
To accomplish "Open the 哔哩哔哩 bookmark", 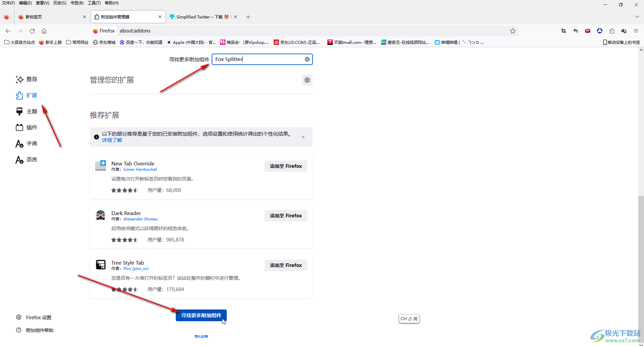I will coord(459,42).
